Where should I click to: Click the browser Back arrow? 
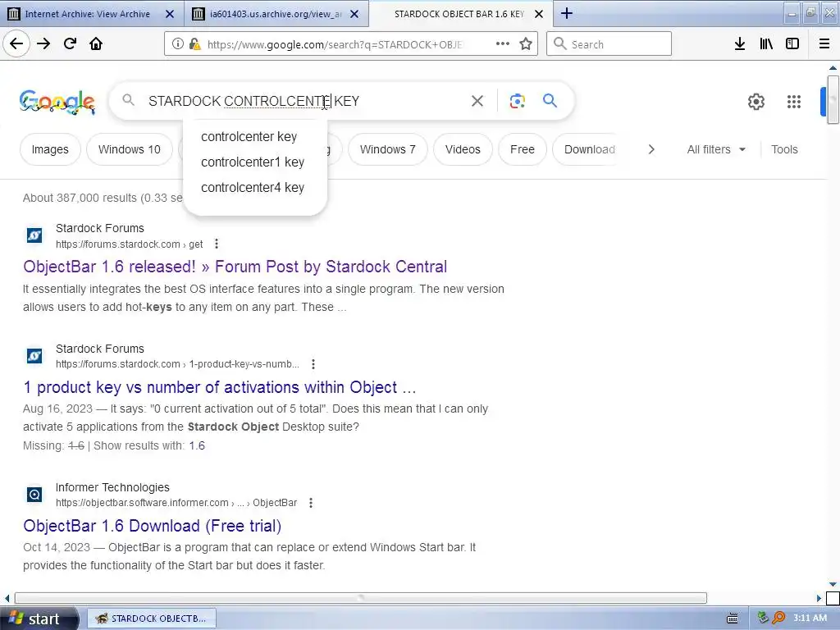tap(16, 43)
